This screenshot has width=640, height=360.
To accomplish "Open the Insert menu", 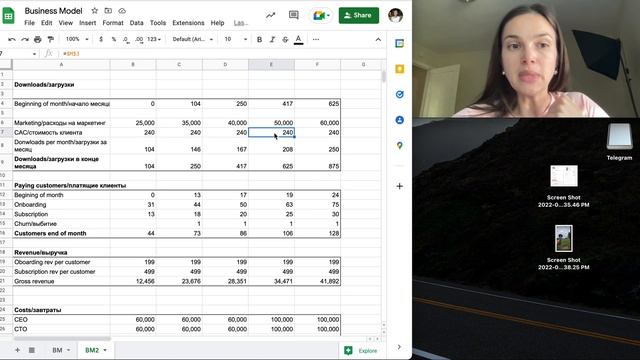I will (87, 23).
